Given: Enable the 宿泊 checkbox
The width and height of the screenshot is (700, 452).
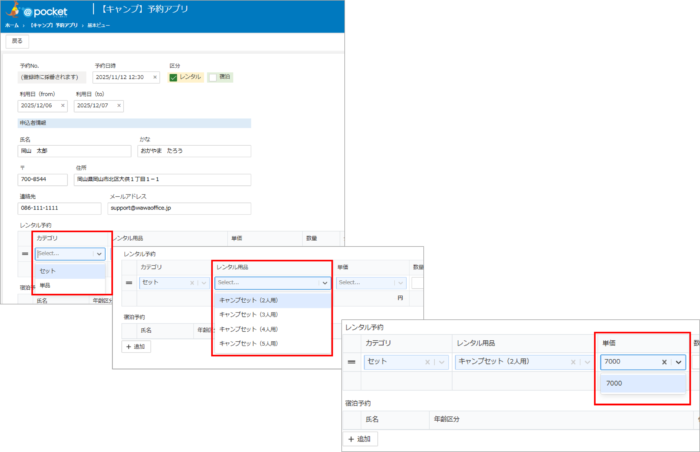Looking at the screenshot, I should (x=213, y=77).
